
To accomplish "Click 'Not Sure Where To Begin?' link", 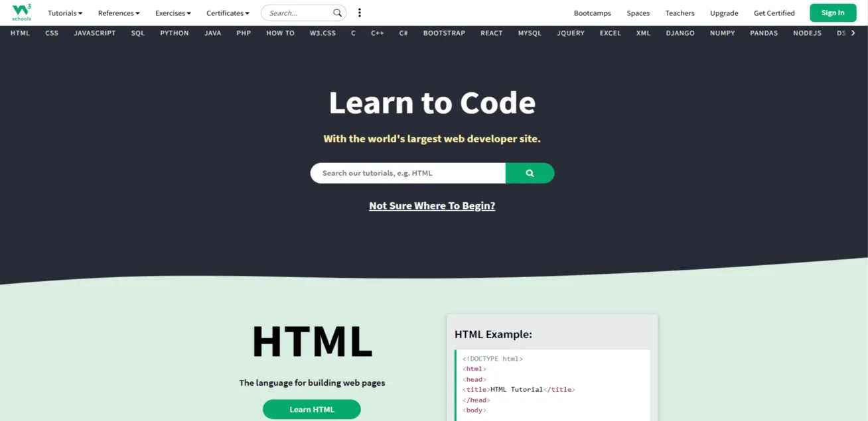I will pyautogui.click(x=432, y=206).
